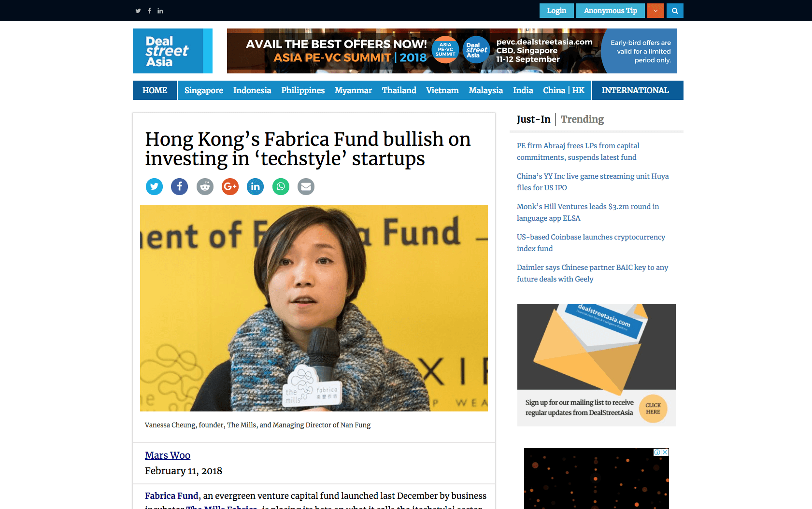Open the search magnifier icon

[x=675, y=11]
